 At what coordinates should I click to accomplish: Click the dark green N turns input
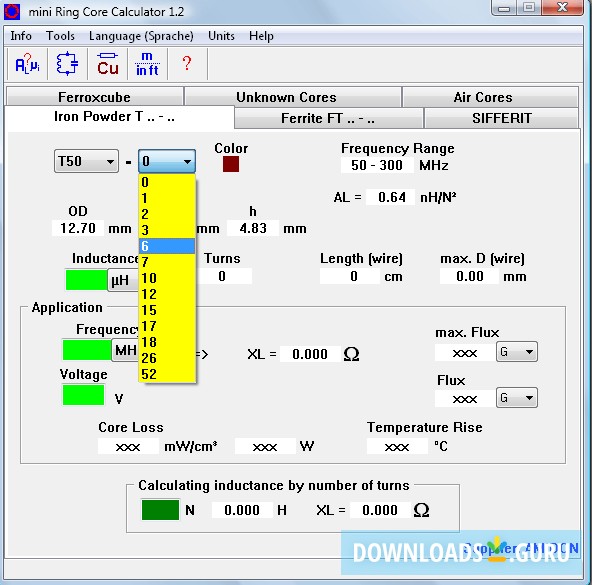click(x=160, y=510)
